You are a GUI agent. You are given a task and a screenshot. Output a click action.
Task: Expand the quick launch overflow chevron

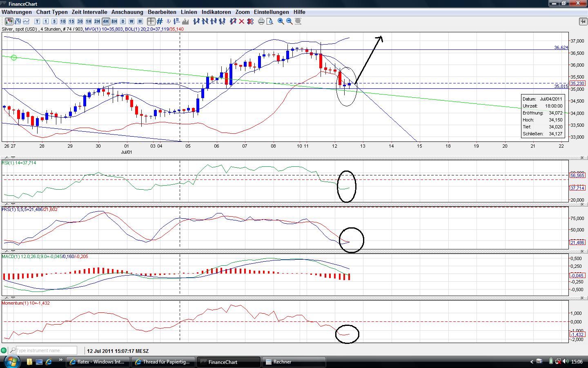[x=61, y=360]
